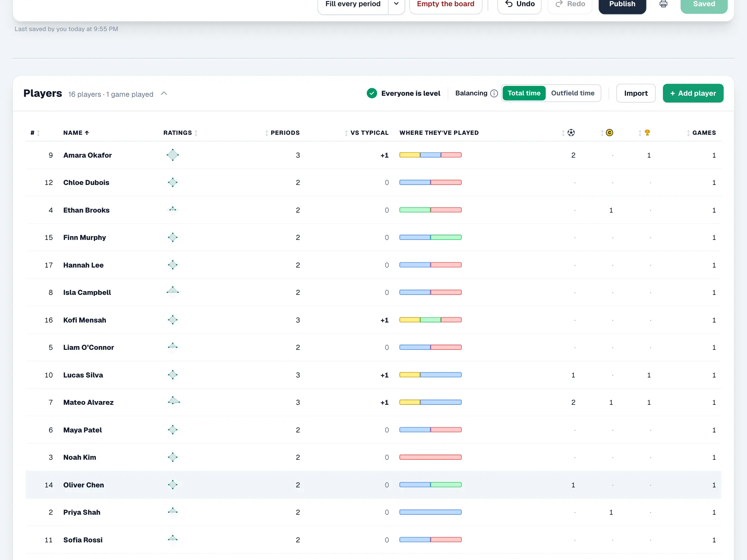Click the Publish button

pyautogui.click(x=622, y=4)
